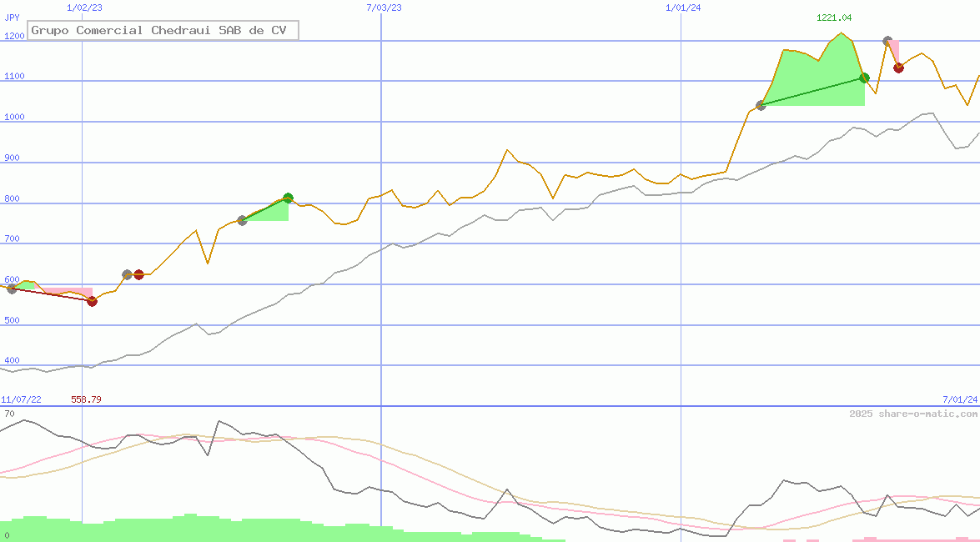This screenshot has height=542, width=980.
Task: Click the gray marker at the chart's left edge
Action: 12,289
